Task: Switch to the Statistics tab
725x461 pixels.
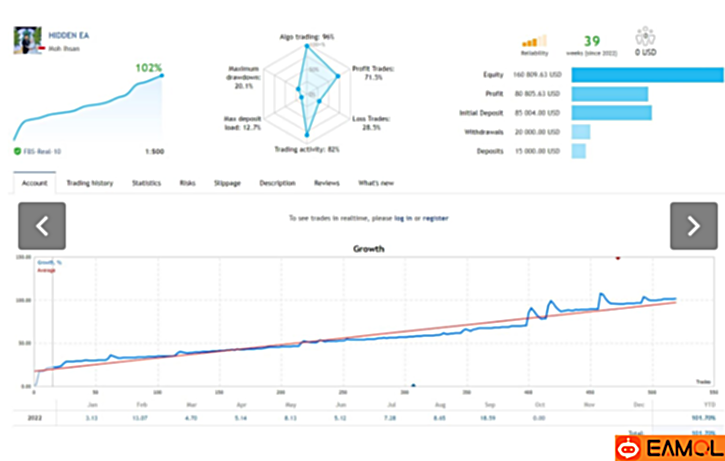Action: click(x=146, y=183)
